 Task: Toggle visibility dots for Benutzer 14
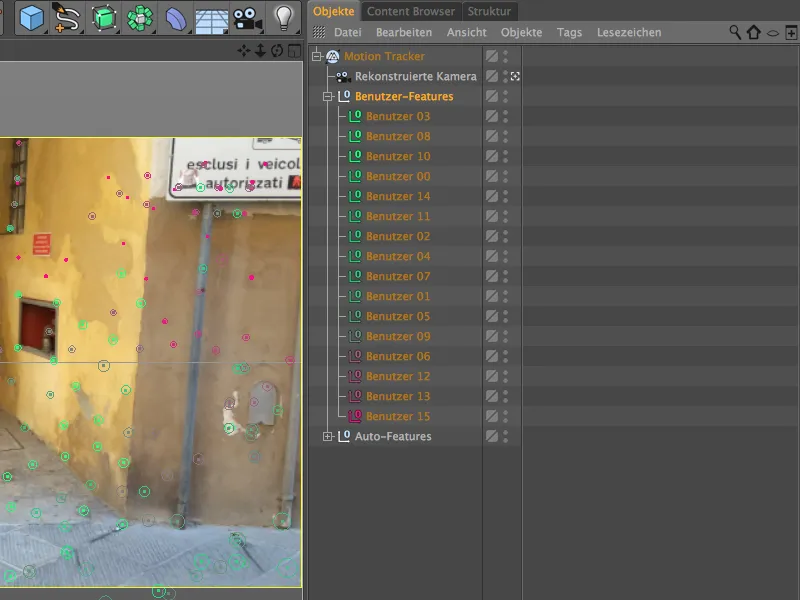tap(506, 196)
